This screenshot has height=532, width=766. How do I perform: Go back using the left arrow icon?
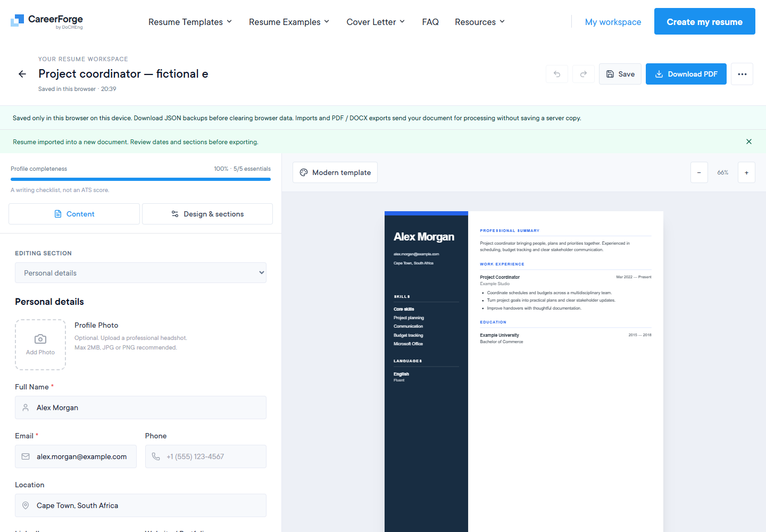click(x=22, y=74)
